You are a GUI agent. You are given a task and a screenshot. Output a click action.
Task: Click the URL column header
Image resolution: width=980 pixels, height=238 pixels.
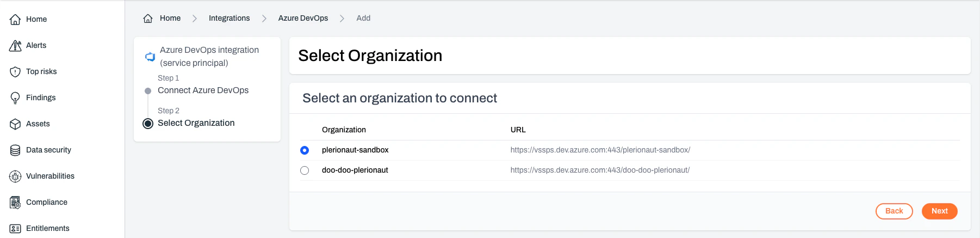(x=518, y=130)
